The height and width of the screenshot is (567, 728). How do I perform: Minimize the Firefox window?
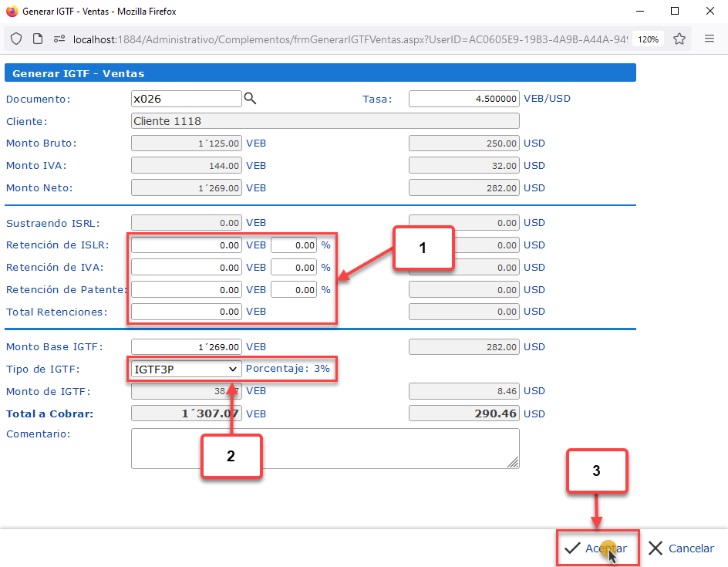640,11
